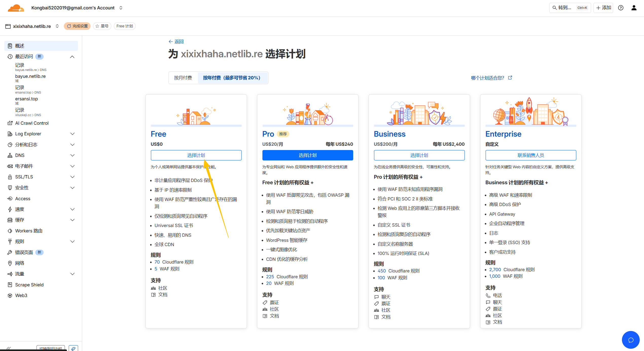Switch billing to 按月付费
Viewport: 644px width, 351px height.
pyautogui.click(x=183, y=78)
